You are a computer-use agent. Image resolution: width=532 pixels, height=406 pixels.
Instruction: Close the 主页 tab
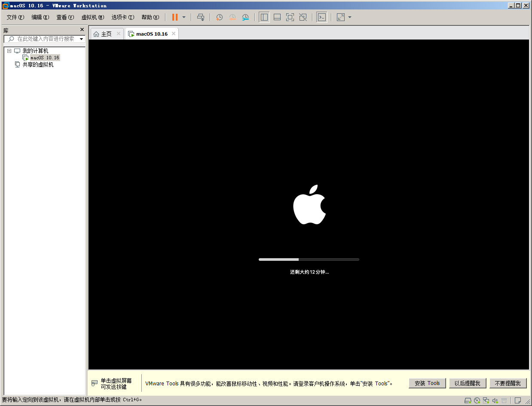[119, 34]
